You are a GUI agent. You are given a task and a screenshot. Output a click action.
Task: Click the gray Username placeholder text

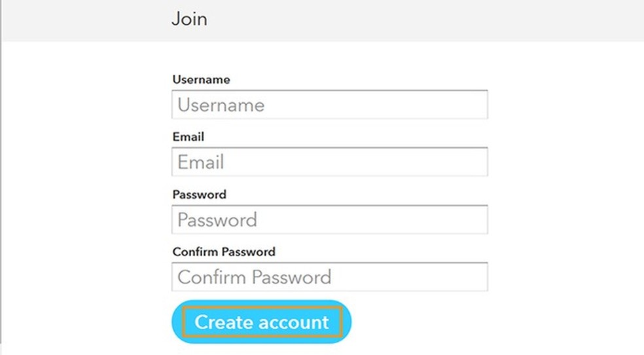click(221, 105)
